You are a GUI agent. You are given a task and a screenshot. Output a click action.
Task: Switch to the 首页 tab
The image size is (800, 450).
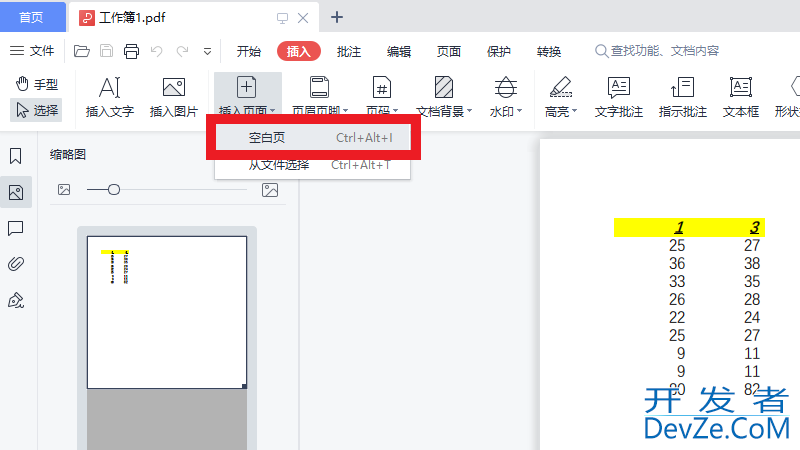point(32,17)
